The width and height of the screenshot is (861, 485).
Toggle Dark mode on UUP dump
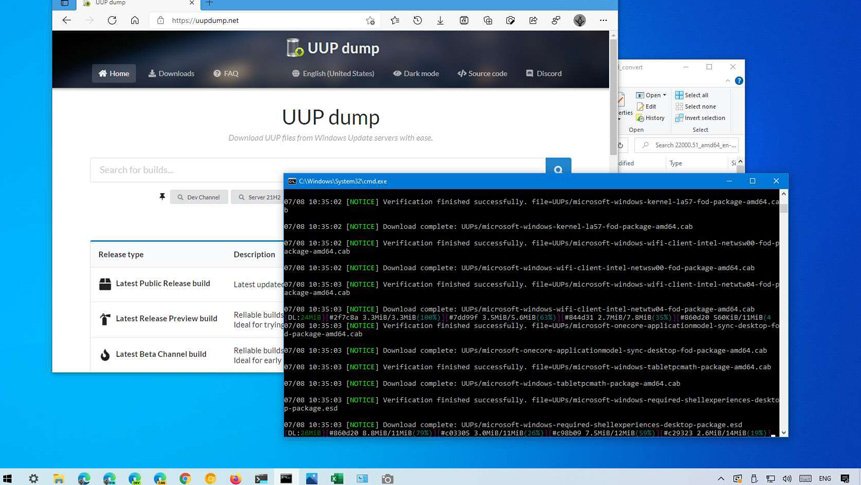coord(415,73)
